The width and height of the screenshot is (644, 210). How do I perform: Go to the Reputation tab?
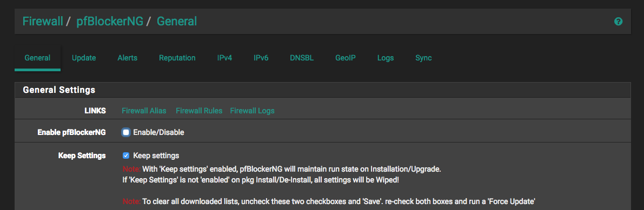click(177, 58)
